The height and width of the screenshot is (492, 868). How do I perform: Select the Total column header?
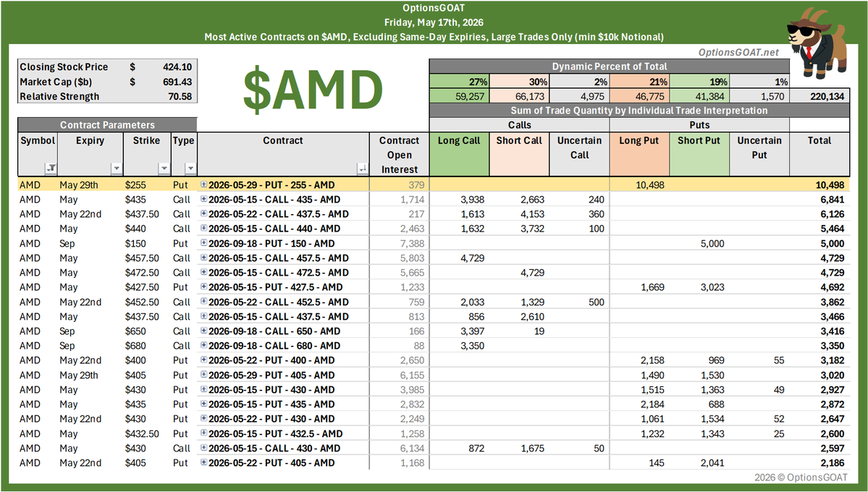coord(819,154)
